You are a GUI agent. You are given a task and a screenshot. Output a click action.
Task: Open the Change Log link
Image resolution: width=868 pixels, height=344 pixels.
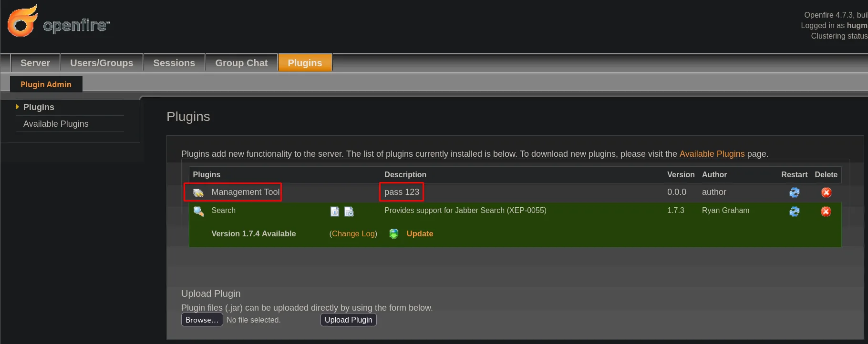353,234
